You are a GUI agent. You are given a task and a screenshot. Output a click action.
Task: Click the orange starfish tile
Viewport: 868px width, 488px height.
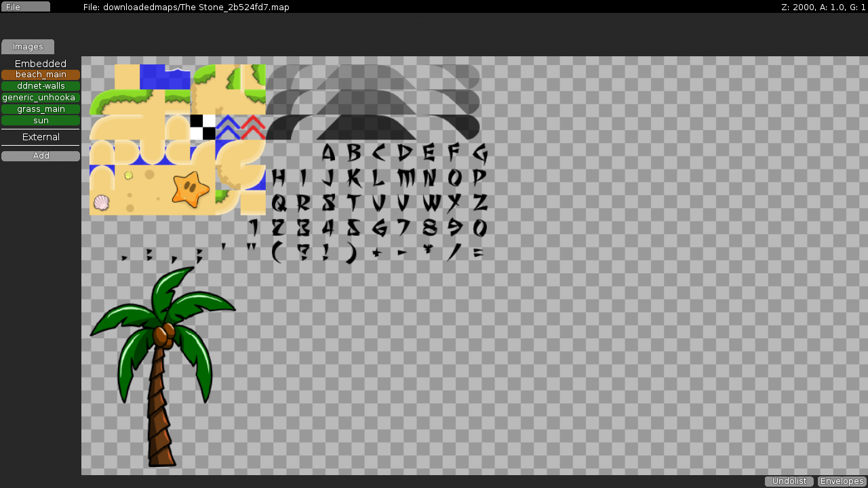(189, 189)
